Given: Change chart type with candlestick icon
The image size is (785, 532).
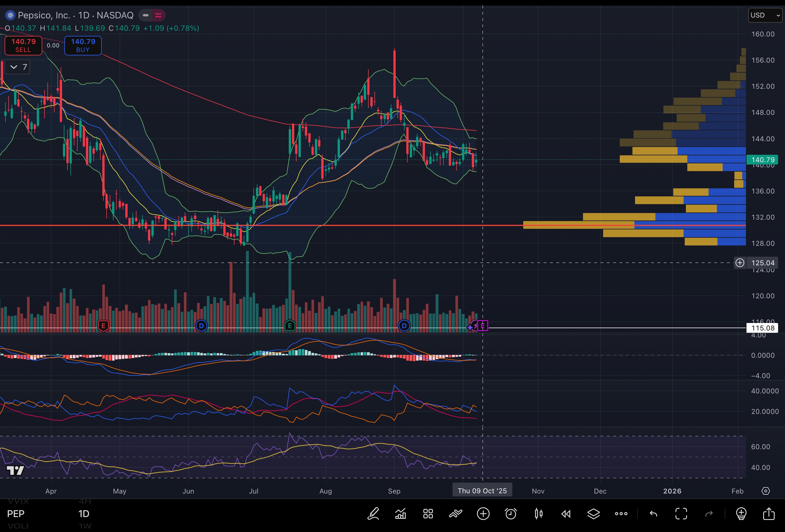Looking at the screenshot, I should point(539,514).
